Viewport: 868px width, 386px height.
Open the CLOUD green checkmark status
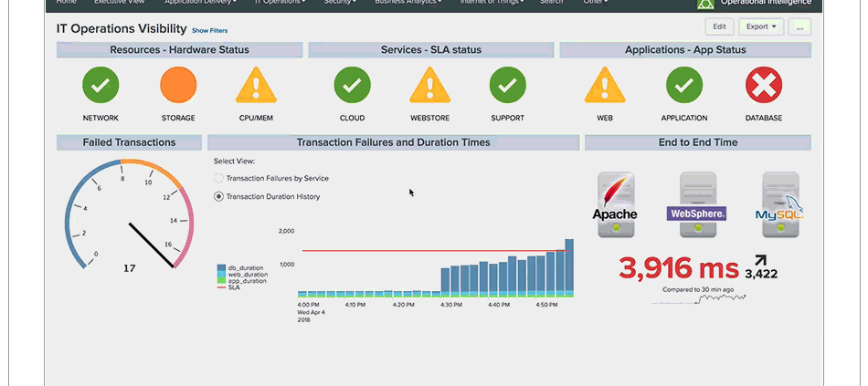pos(352,85)
